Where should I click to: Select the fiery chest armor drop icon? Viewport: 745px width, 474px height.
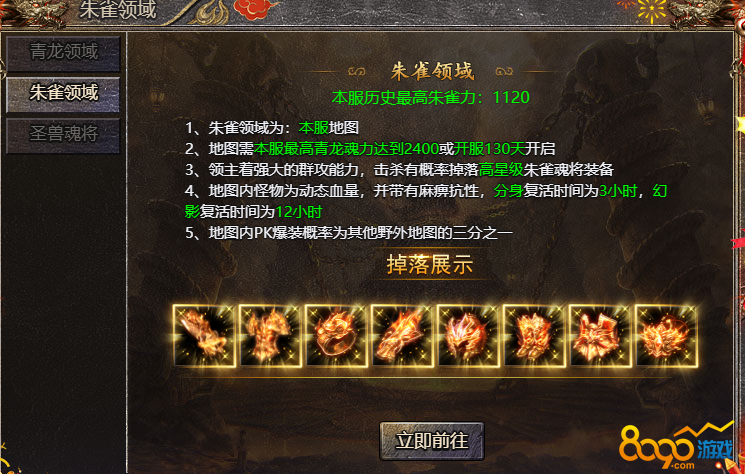pos(270,336)
